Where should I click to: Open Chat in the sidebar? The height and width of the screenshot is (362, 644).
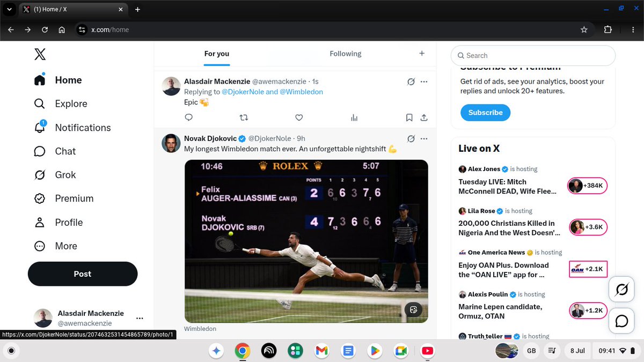pos(55,151)
